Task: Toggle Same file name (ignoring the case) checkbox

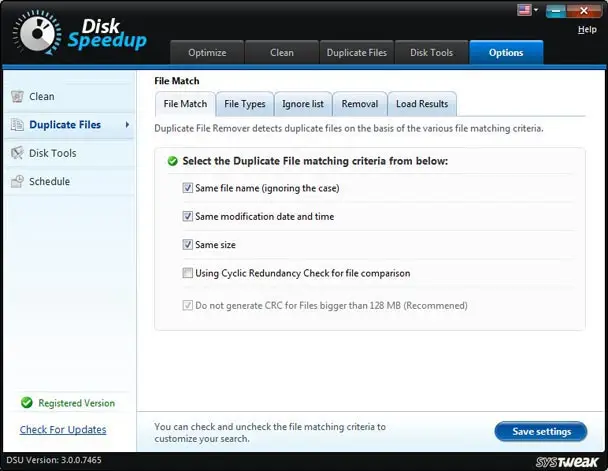Action: pyautogui.click(x=188, y=188)
